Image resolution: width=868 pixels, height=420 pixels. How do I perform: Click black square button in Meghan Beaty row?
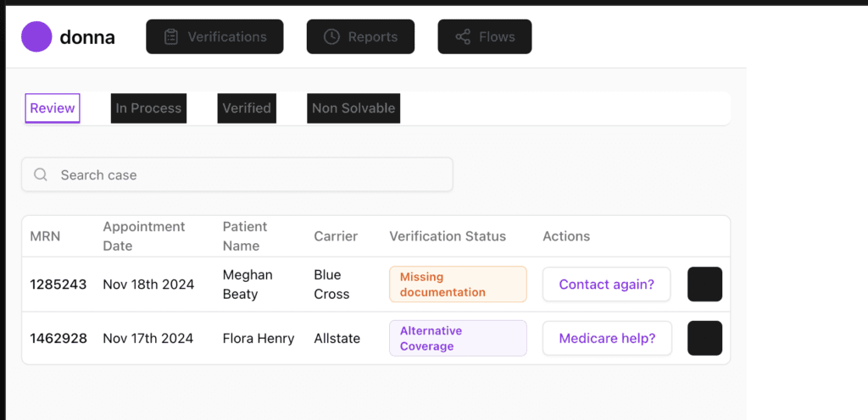(704, 285)
